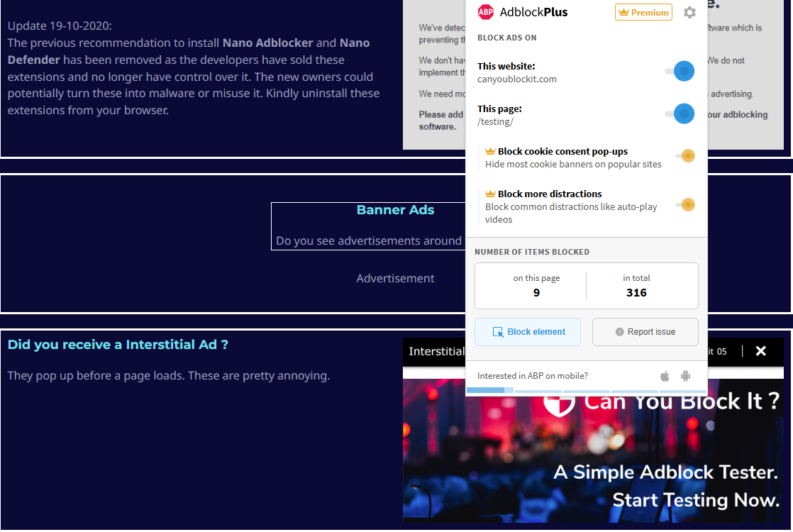Open ABP for iOS Apple icon
This screenshot has height=532, width=793.
coord(665,376)
